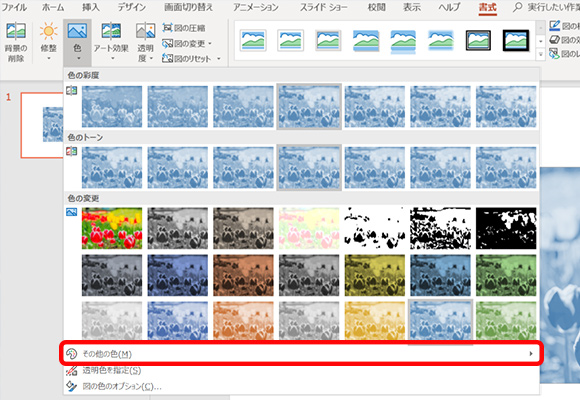Click 図の効果 icon at right
Screen dimensions: 580x400
coord(554,40)
